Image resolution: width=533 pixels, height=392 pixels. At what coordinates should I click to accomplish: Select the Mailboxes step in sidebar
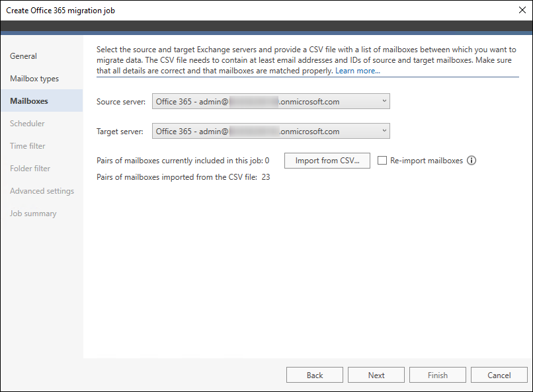coord(42,101)
